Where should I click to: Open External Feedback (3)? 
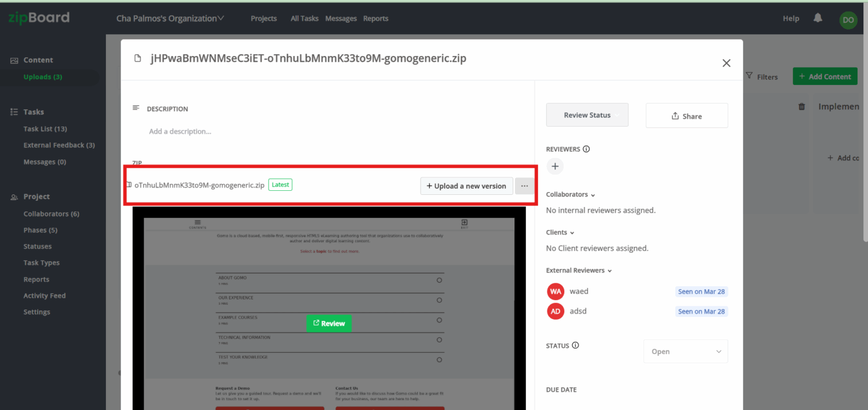point(59,145)
